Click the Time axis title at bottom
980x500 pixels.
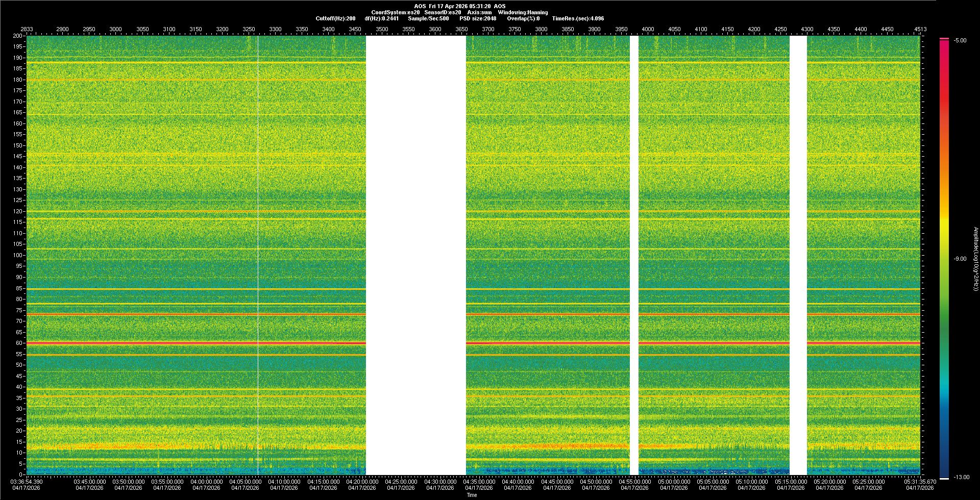472,495
